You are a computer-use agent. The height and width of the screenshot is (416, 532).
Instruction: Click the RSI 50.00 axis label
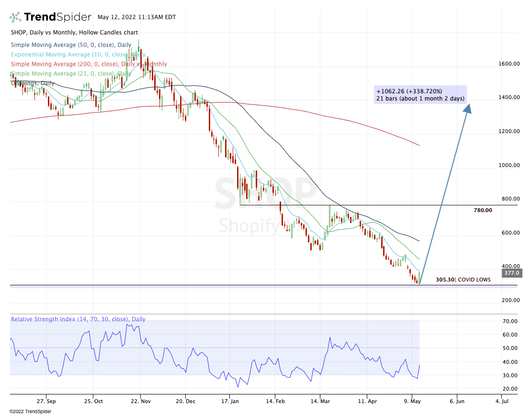pos(510,348)
